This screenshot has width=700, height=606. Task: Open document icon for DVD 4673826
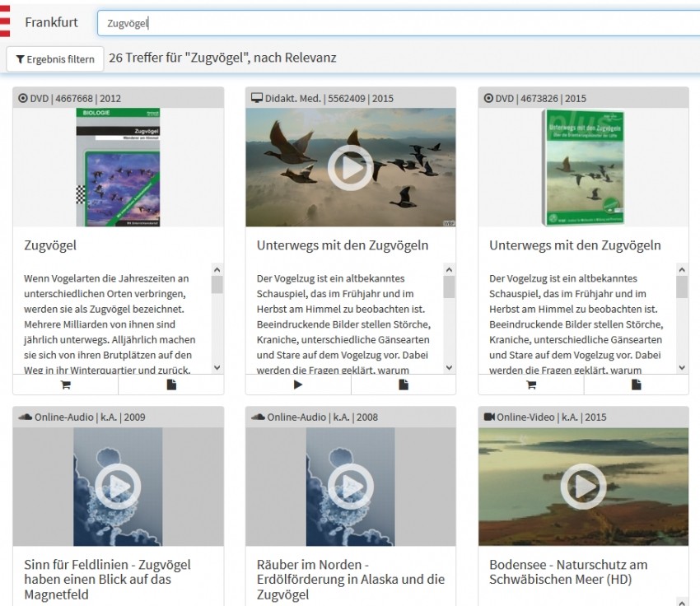pyautogui.click(x=637, y=385)
